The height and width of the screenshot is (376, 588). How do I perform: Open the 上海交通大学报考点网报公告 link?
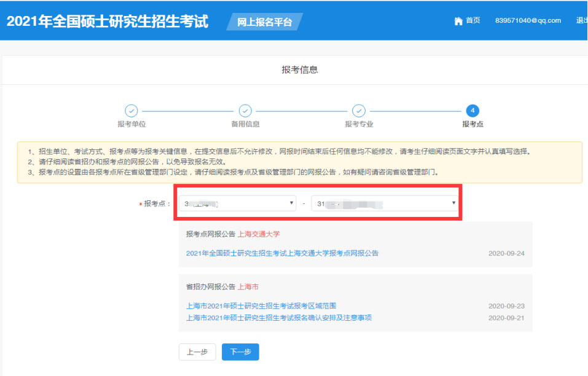tap(282, 253)
